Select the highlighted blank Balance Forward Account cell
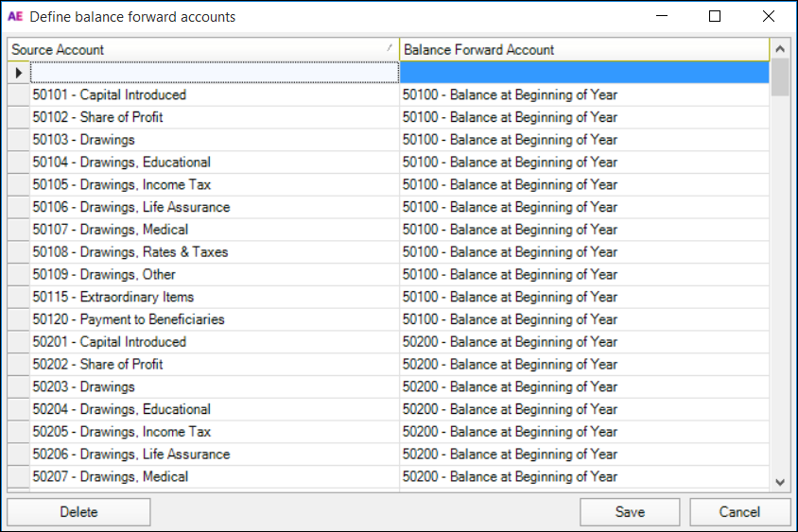The image size is (798, 532). click(x=583, y=73)
